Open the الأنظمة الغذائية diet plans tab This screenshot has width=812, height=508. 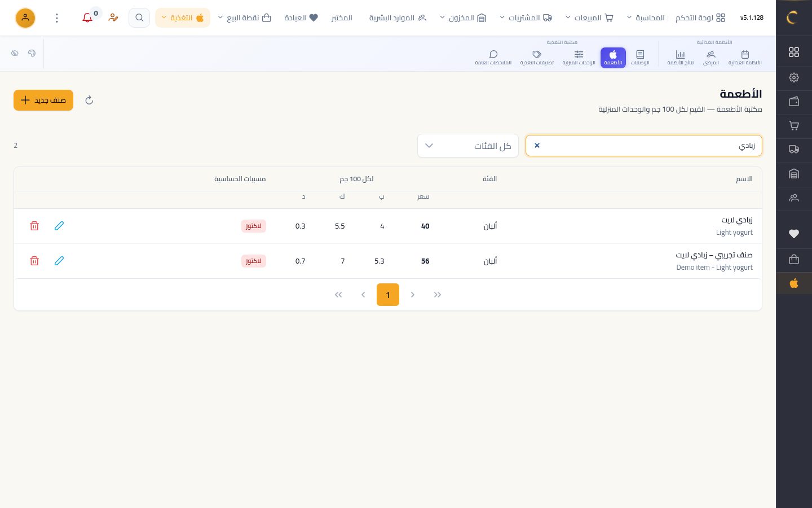[x=744, y=58]
